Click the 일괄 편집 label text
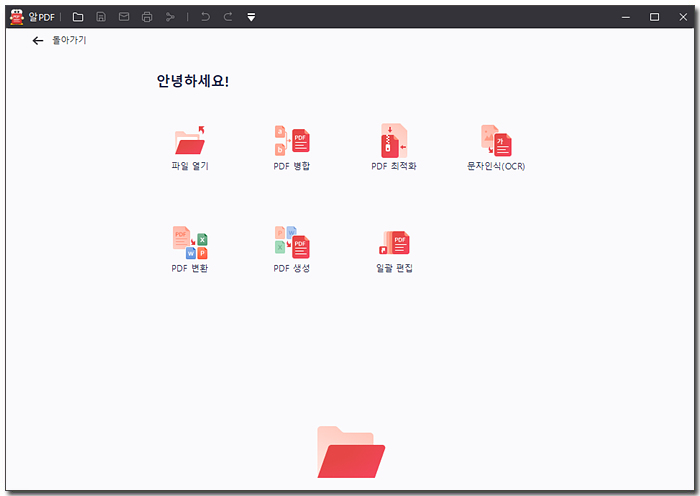700x496 pixels. click(x=394, y=268)
